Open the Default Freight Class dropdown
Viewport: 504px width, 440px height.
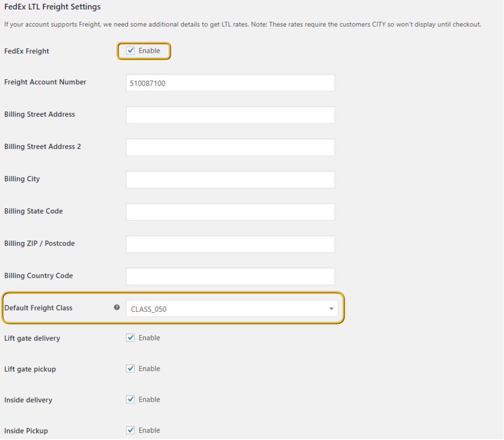pos(232,309)
